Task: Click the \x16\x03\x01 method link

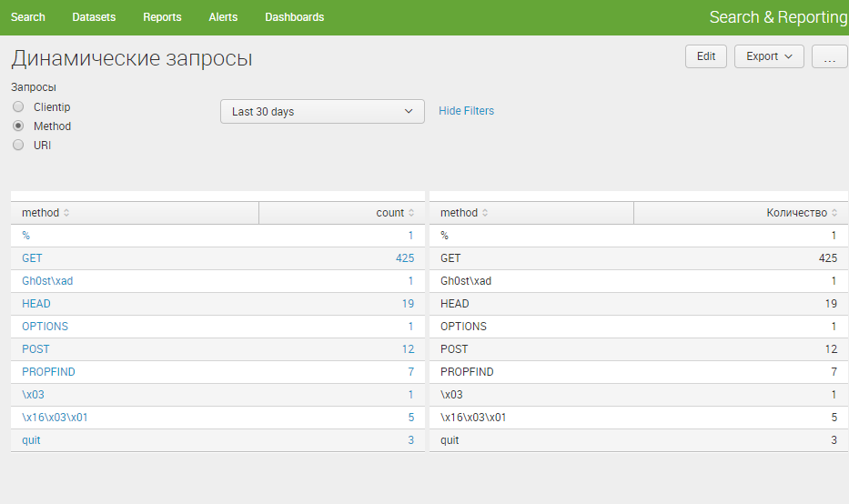Action: click(55, 418)
